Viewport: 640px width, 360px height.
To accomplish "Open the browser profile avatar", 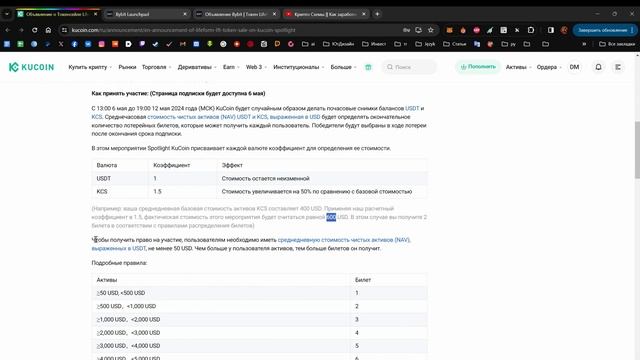I will pos(564,30).
